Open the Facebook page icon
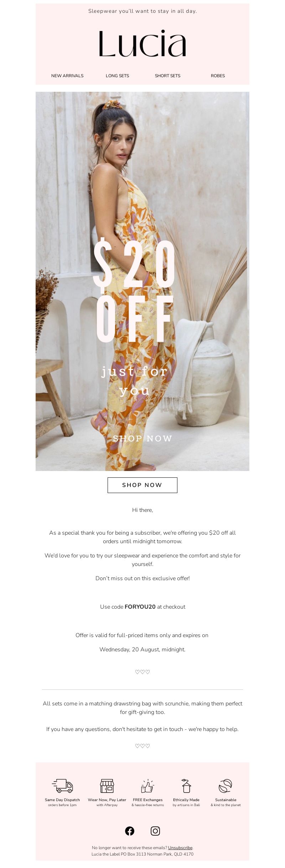 pyautogui.click(x=130, y=831)
